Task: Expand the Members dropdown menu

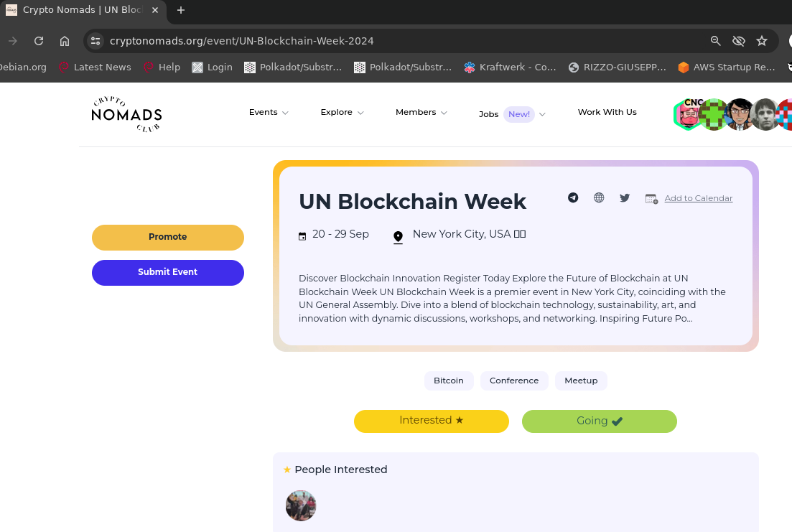Action: click(x=421, y=113)
